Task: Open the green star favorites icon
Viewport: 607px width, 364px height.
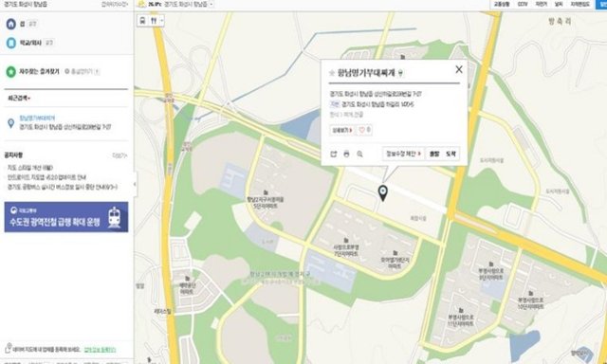Action: pyautogui.click(x=11, y=71)
